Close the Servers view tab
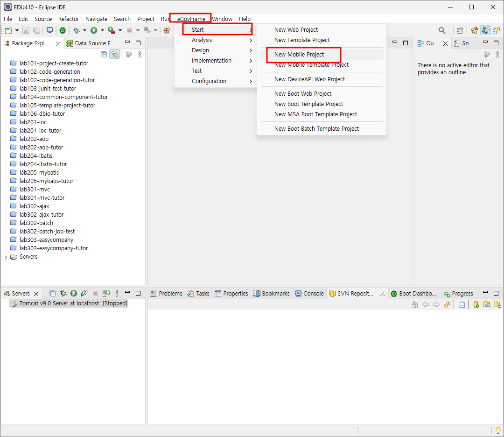This screenshot has height=437, width=504. click(36, 294)
